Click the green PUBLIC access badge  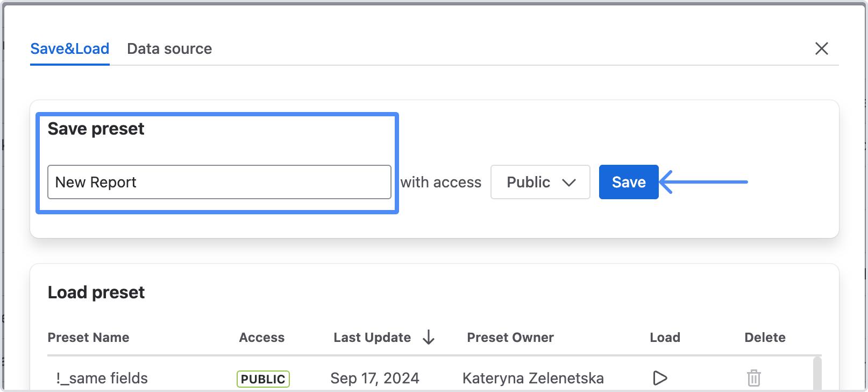[x=263, y=379]
